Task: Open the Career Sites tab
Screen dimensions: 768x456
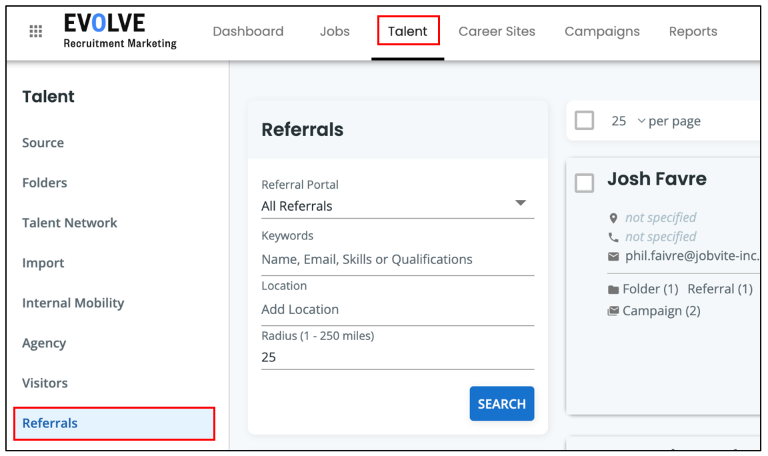Action: point(497,31)
